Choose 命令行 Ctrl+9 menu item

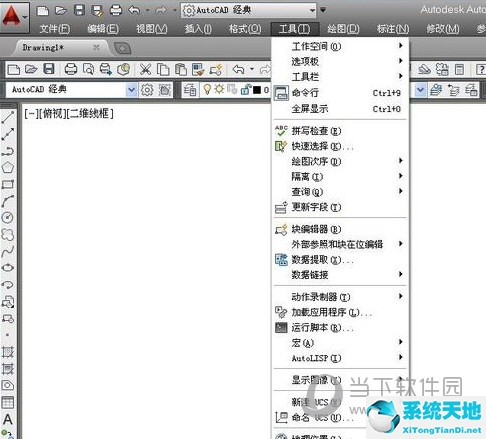tap(340, 93)
